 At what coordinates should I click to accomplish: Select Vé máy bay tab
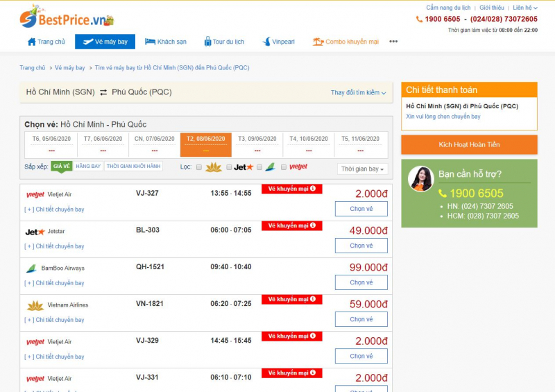pyautogui.click(x=105, y=42)
